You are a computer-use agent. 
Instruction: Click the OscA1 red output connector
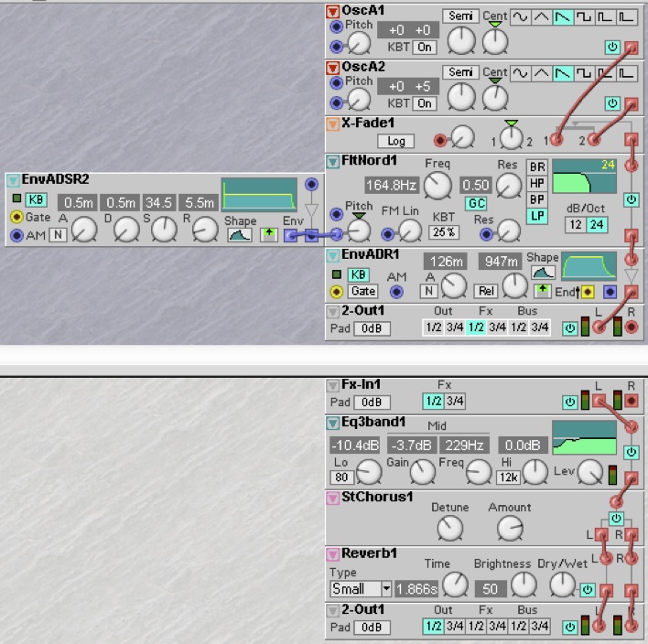[x=631, y=46]
